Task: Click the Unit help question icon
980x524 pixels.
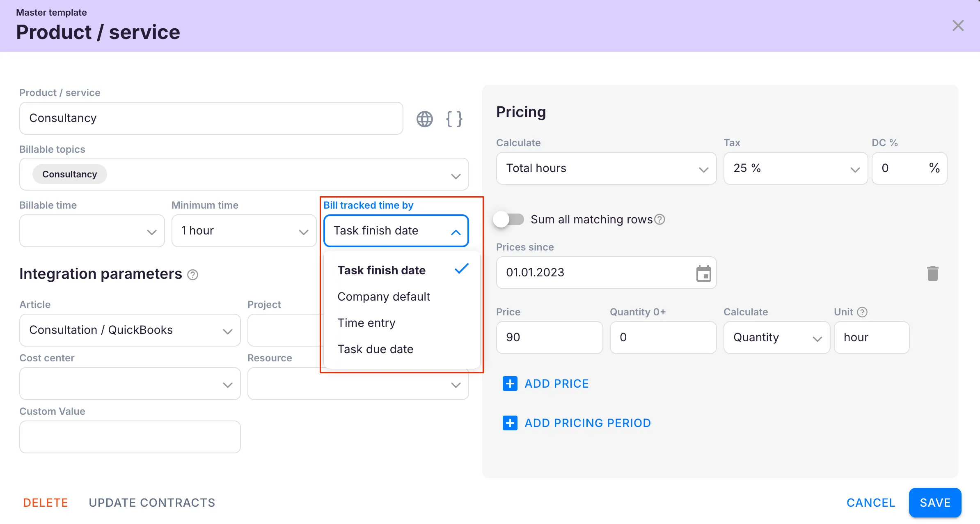Action: click(x=862, y=312)
